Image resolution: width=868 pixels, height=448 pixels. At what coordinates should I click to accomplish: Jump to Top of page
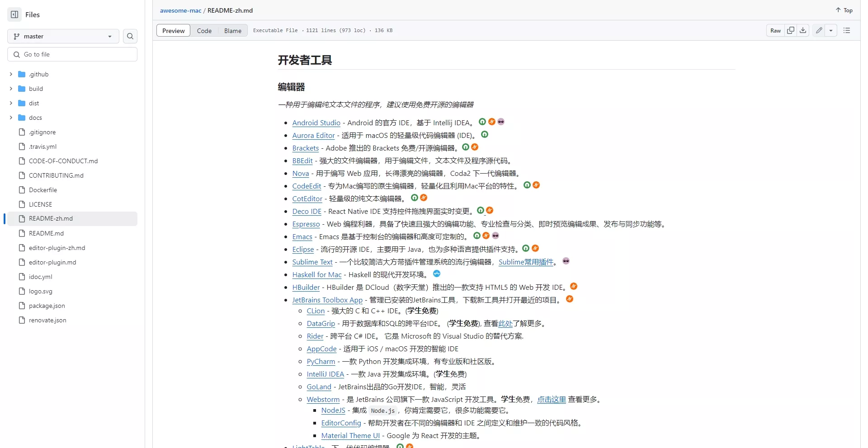[844, 10]
